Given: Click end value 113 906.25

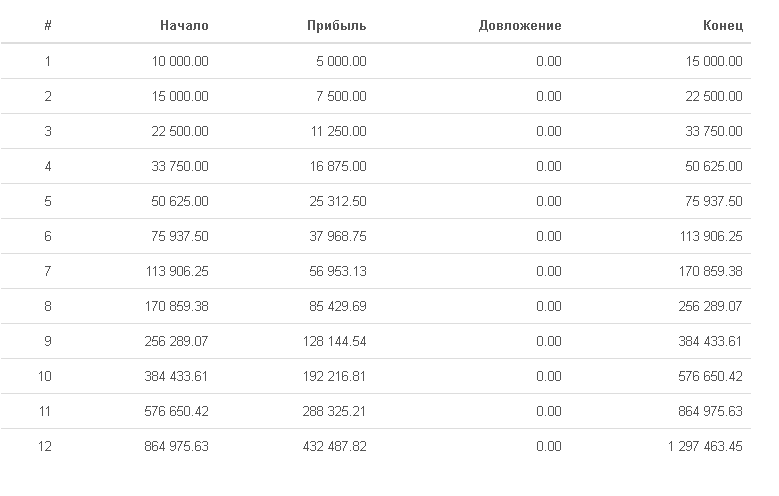Looking at the screenshot, I should point(709,236).
